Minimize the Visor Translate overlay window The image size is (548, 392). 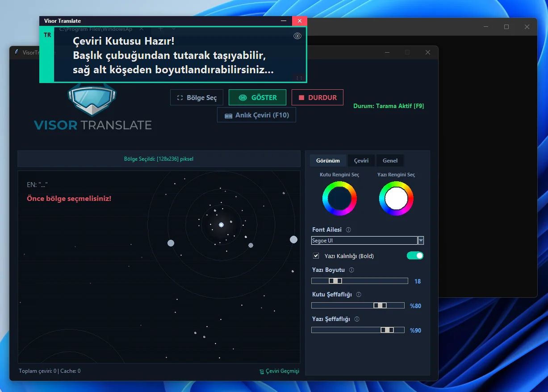(x=284, y=21)
